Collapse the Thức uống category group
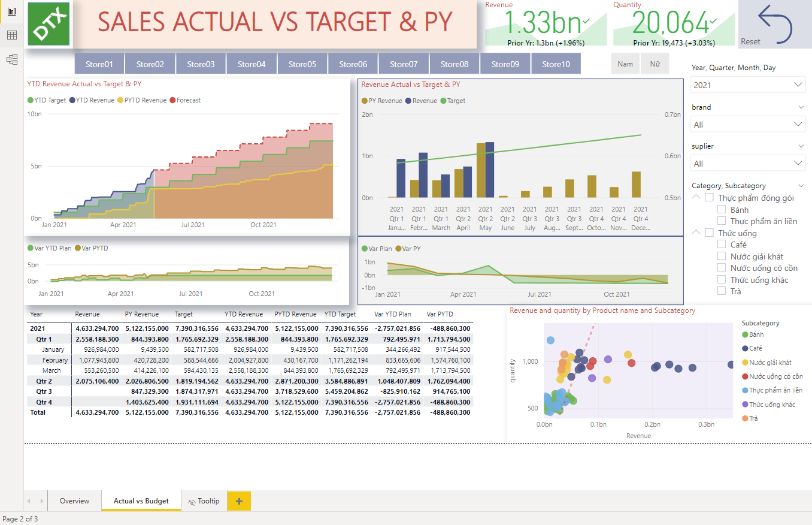The image size is (812, 525). pyautogui.click(x=696, y=233)
